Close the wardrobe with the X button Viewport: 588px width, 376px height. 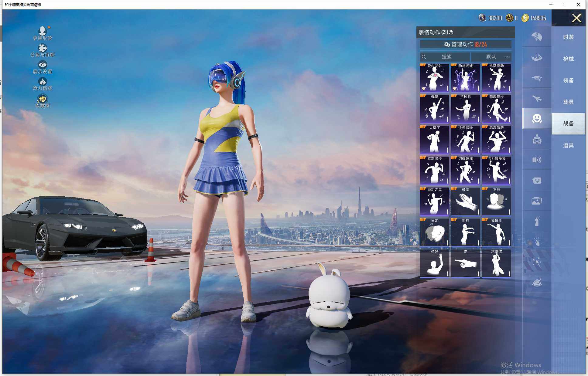click(x=576, y=18)
